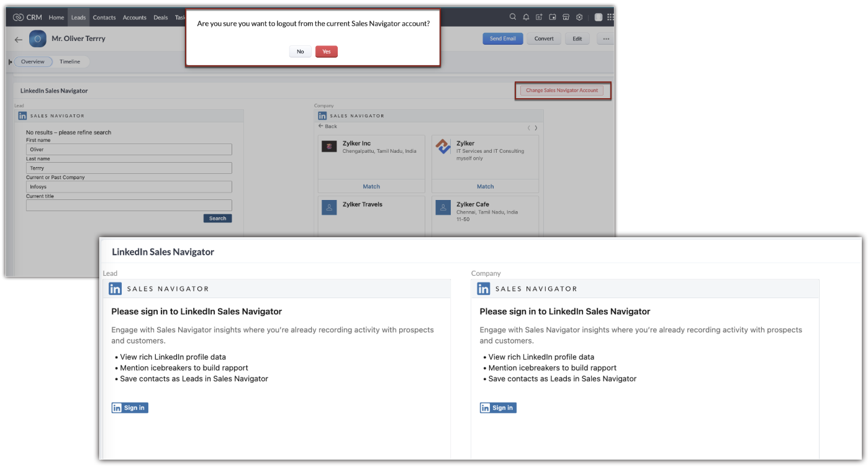Click the CRM logo in top bar
The image size is (868, 472).
pos(27,17)
